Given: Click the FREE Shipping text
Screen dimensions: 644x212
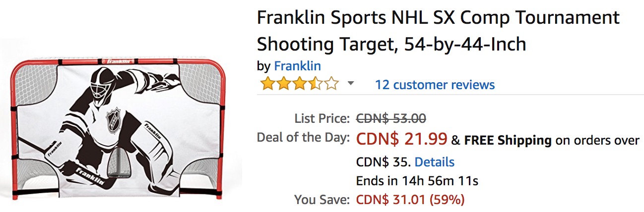Looking at the screenshot, I should [508, 140].
